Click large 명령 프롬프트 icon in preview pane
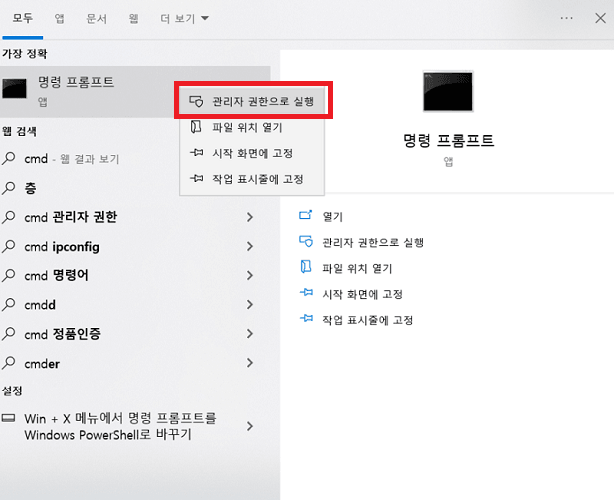Viewport: 614px width, 500px height. [448, 91]
